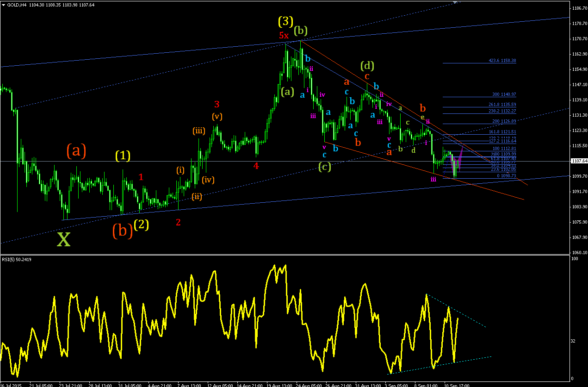This screenshot has height=387, width=588.
Task: Click the green (c) wave label
Action: pyautogui.click(x=324, y=167)
